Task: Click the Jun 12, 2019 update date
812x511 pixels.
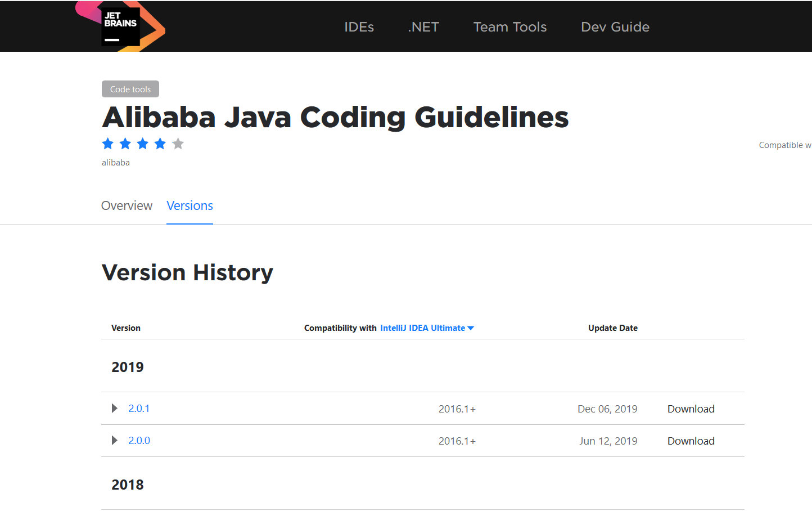Action: pos(608,441)
